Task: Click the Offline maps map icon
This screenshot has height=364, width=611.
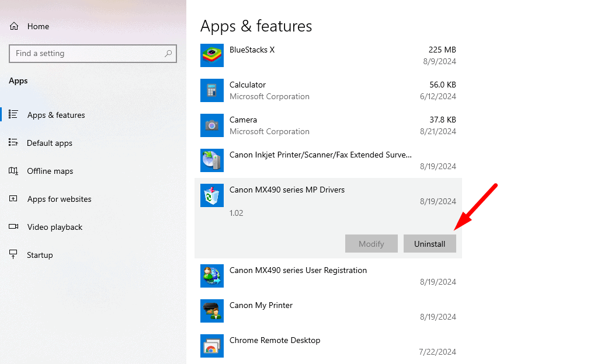Action: pyautogui.click(x=13, y=170)
